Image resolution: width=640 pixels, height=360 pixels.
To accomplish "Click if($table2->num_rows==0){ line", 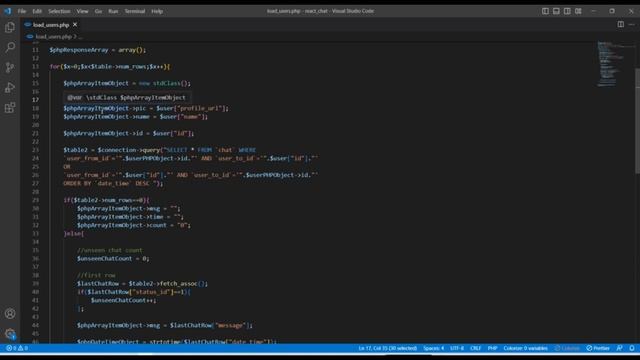I will pyautogui.click(x=106, y=200).
